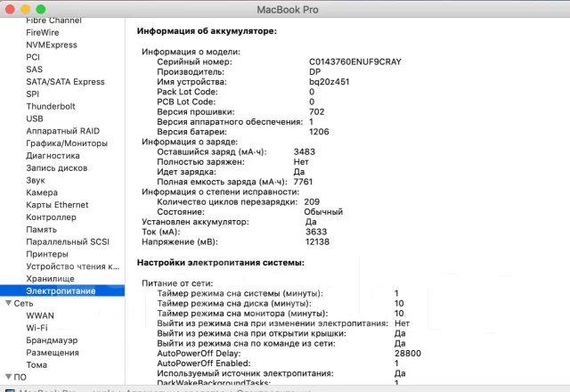Choose the SAS sidebar entry
Image resolution: width=570 pixels, height=392 pixels.
(34, 69)
